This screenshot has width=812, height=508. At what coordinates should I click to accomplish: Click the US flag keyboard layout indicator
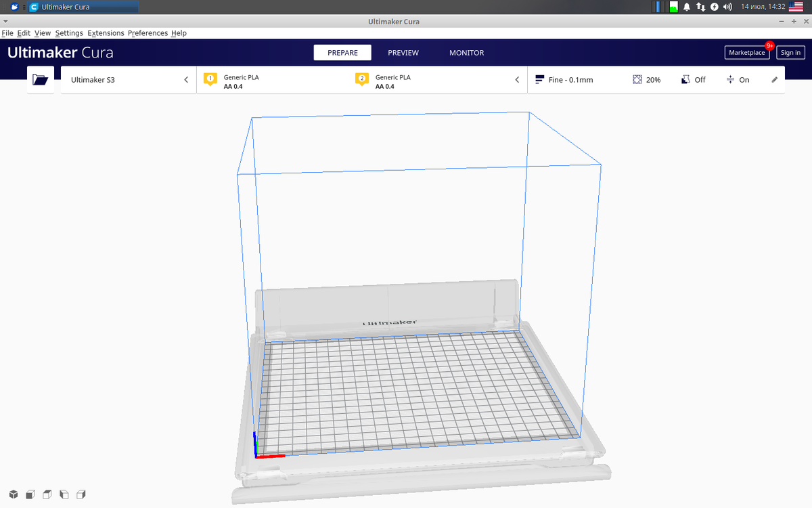[x=796, y=7]
